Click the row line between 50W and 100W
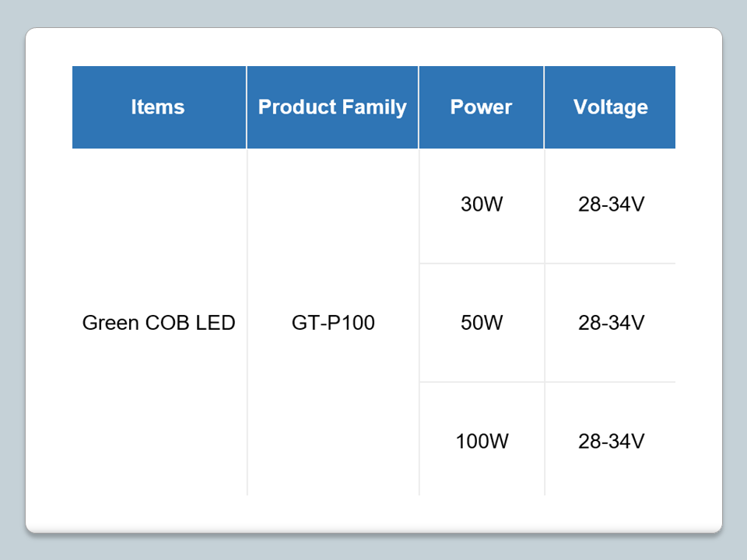 coord(481,382)
